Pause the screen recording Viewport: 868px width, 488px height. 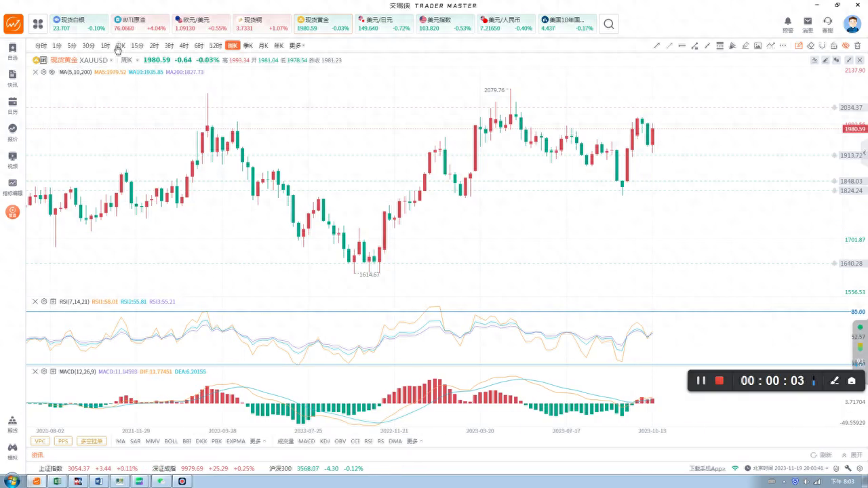pos(701,381)
